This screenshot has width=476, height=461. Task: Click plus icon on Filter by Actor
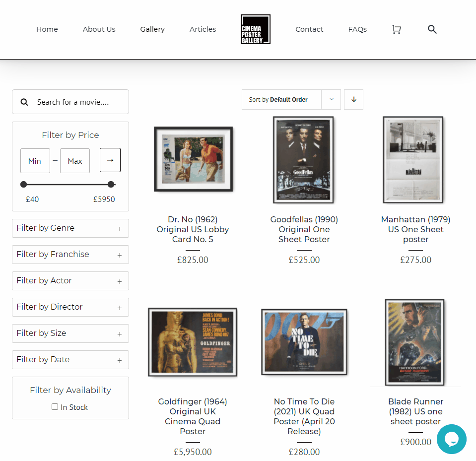120,282
